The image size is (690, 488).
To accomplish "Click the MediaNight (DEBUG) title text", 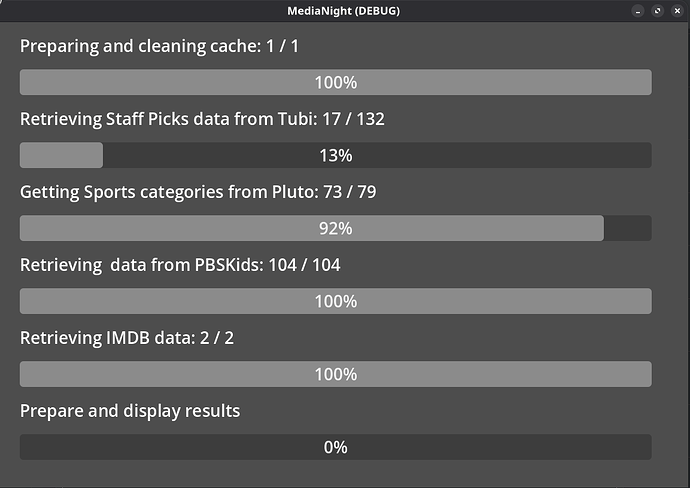I will [x=344, y=11].
